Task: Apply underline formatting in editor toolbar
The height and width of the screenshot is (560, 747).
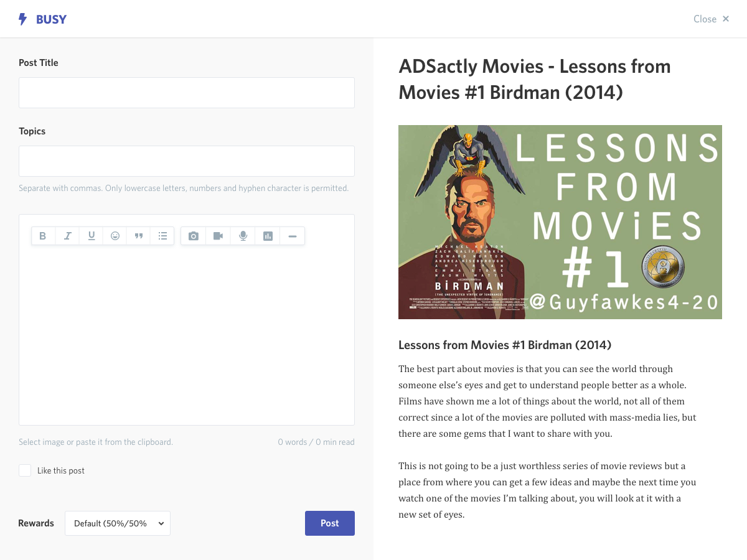Action: pyautogui.click(x=92, y=236)
